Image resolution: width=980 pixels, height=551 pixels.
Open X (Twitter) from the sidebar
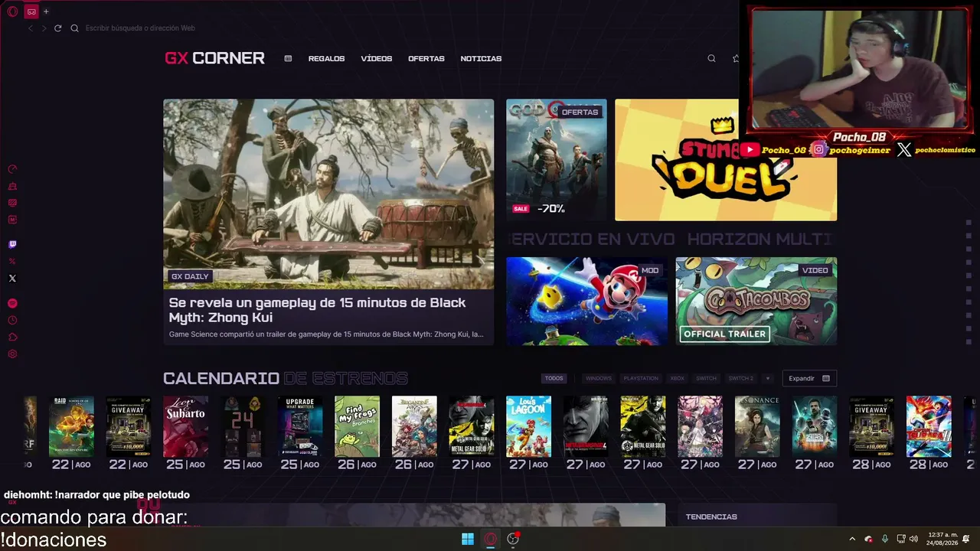12,279
